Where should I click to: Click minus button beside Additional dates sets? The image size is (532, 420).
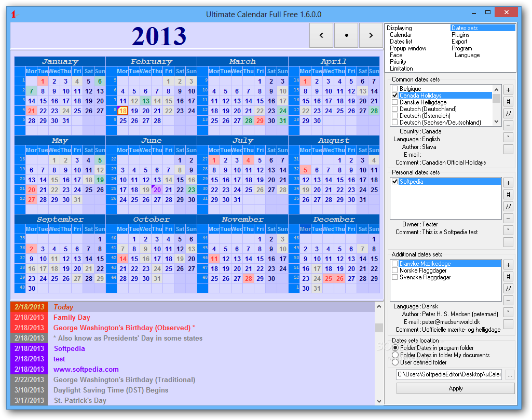[508, 301]
